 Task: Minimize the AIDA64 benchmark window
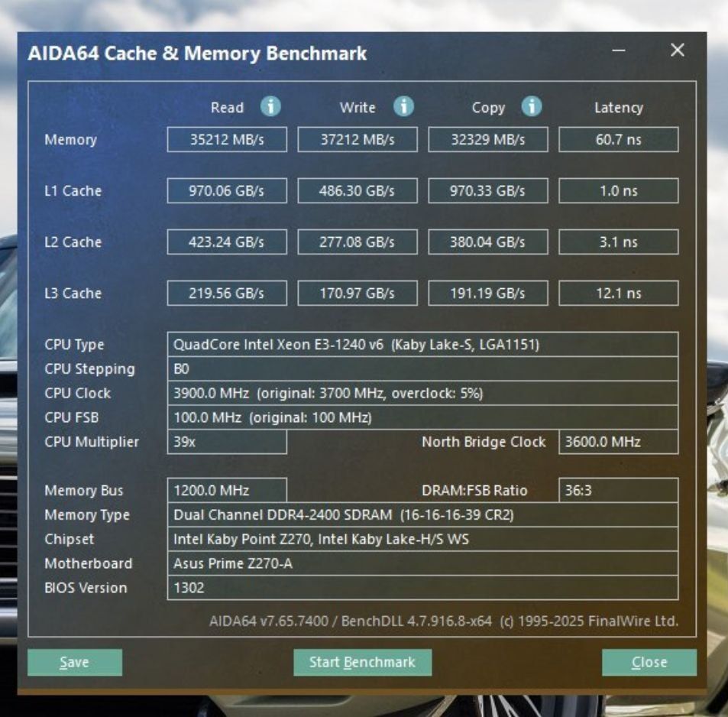(x=619, y=50)
